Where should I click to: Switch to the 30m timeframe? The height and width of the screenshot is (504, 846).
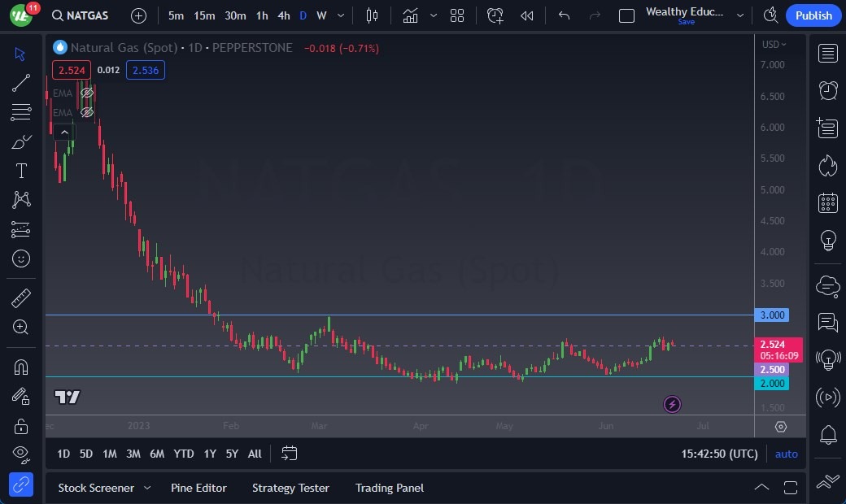tap(235, 15)
